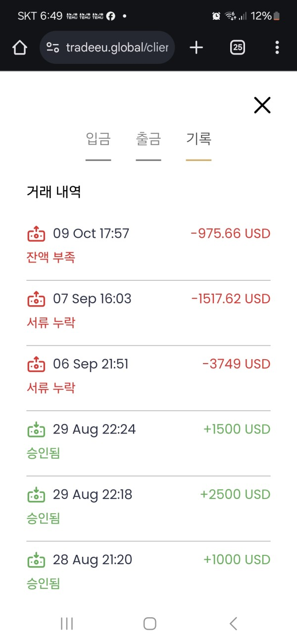Screen dimensions: 297x644
Task: Tap withdrawal icon for 07 Sep 16:03
Action: 36,299
